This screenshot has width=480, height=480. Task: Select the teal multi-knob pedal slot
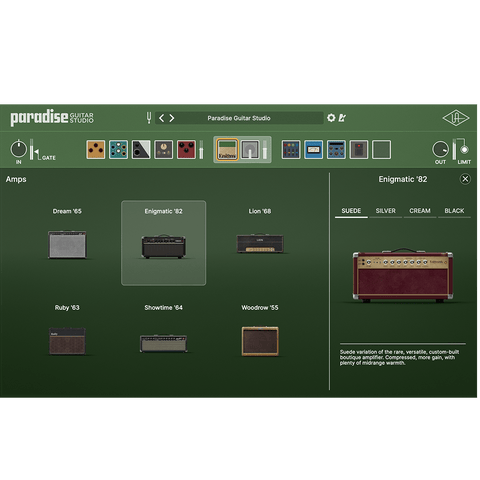coord(118,149)
